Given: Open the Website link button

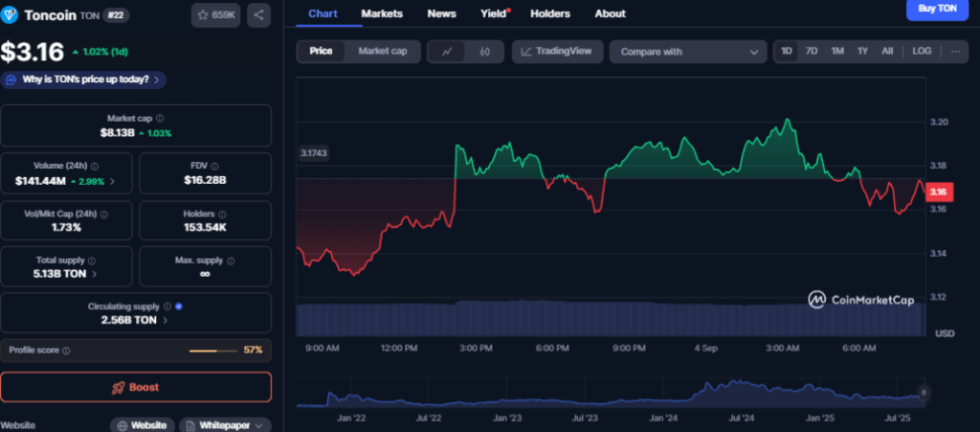Looking at the screenshot, I should click(143, 425).
